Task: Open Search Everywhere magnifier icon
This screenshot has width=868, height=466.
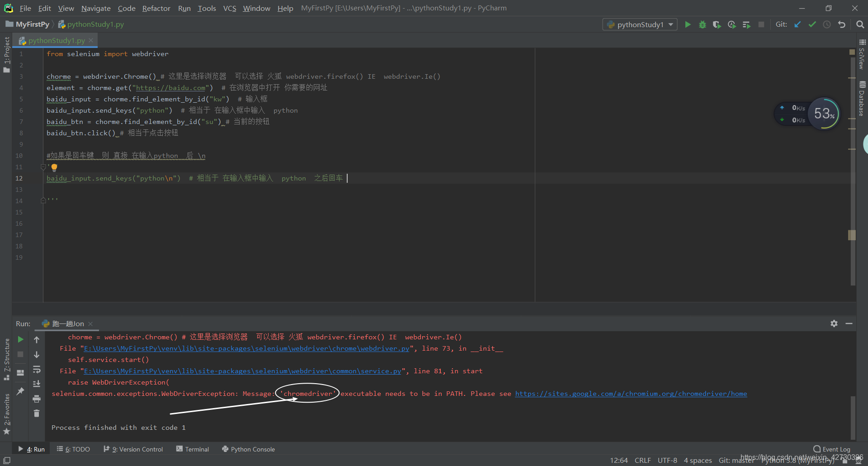Action: (x=860, y=24)
